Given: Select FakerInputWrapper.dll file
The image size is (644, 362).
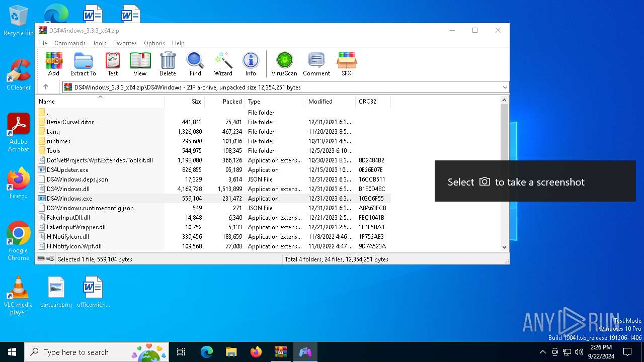Looking at the screenshot, I should (213, 227).
